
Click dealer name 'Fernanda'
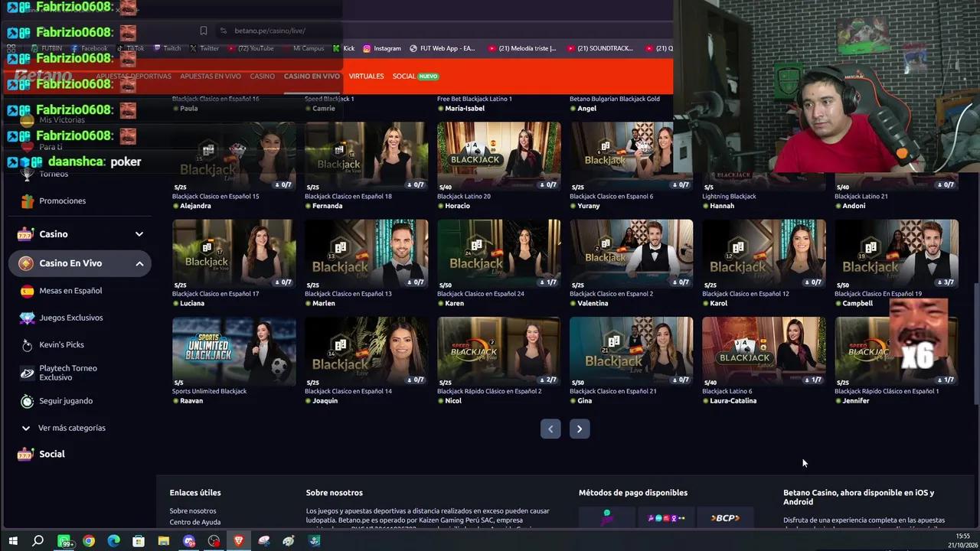(328, 207)
